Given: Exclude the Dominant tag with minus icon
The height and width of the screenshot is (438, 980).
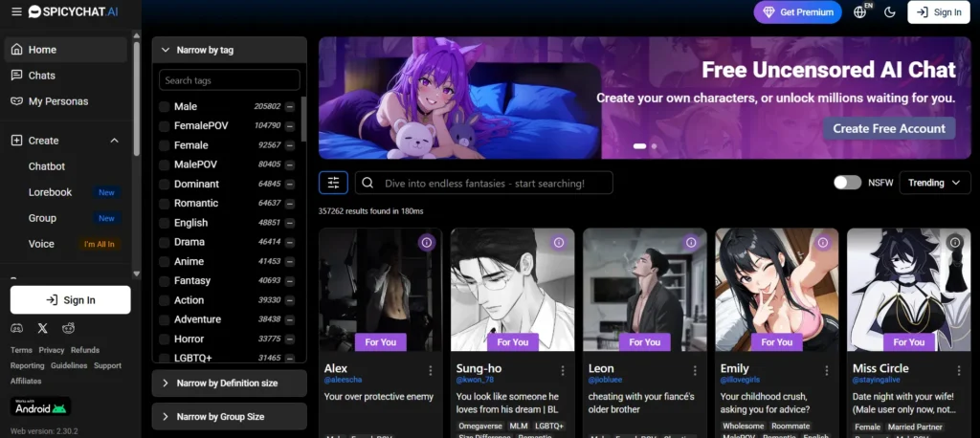Looking at the screenshot, I should [x=290, y=185].
